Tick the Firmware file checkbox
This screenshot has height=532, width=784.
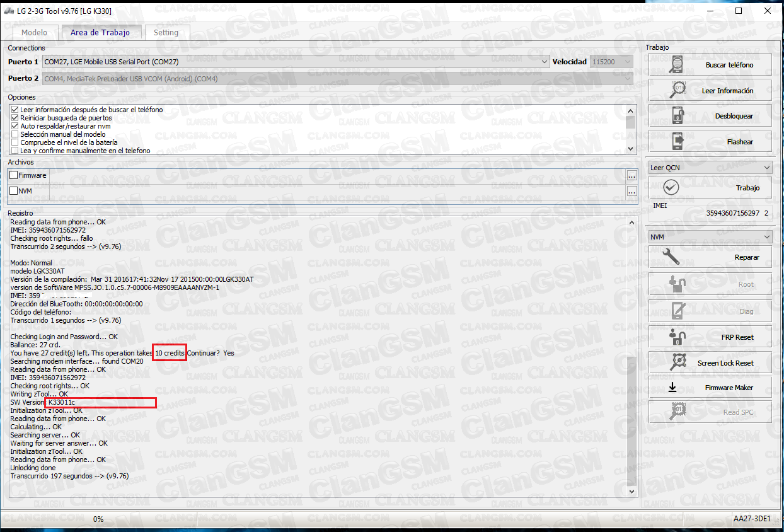click(13, 175)
